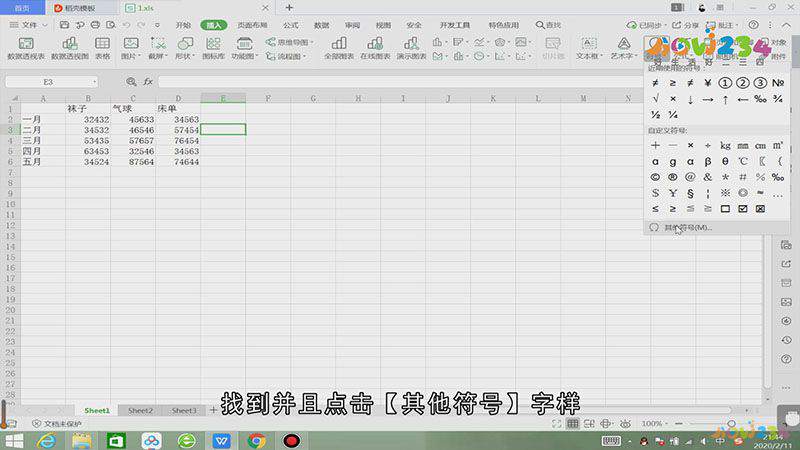The height and width of the screenshot is (450, 800).
Task: Select cell containing 五月
Action: [43, 162]
